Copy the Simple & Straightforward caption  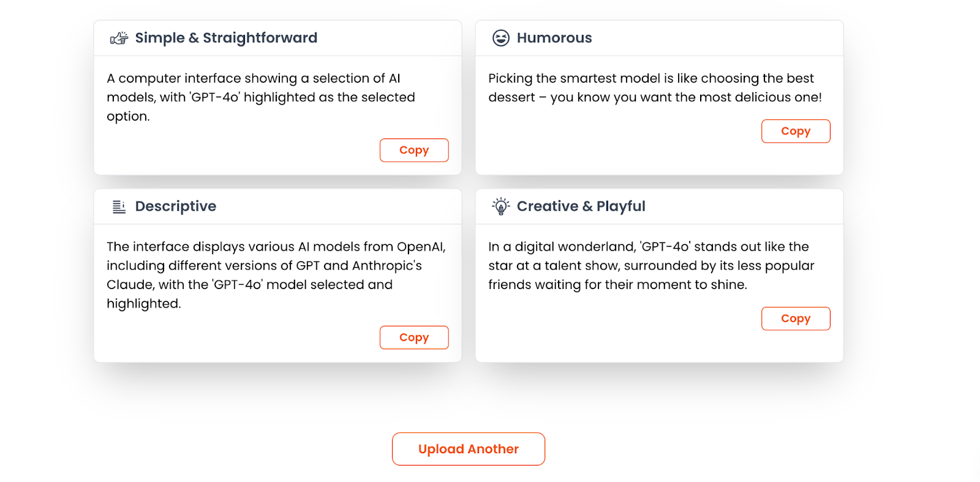click(414, 150)
